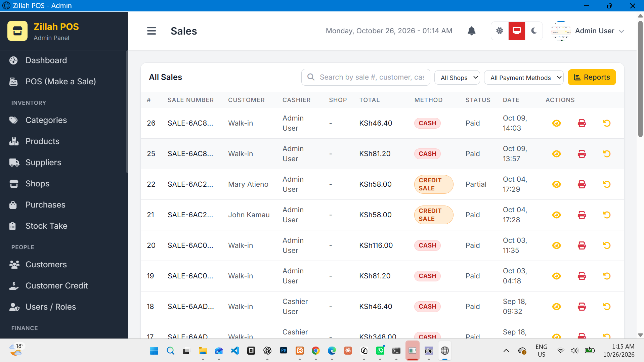Print receipt for sale 25
The height and width of the screenshot is (362, 644).
coord(582,154)
